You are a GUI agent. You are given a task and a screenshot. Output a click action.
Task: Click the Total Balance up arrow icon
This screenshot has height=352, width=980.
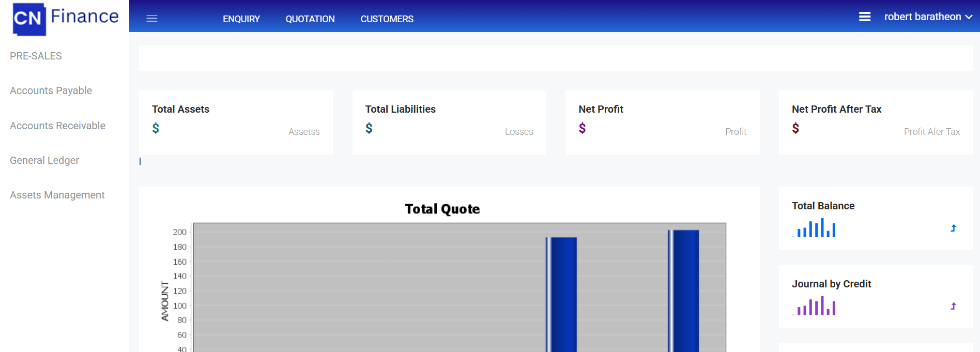point(953,228)
